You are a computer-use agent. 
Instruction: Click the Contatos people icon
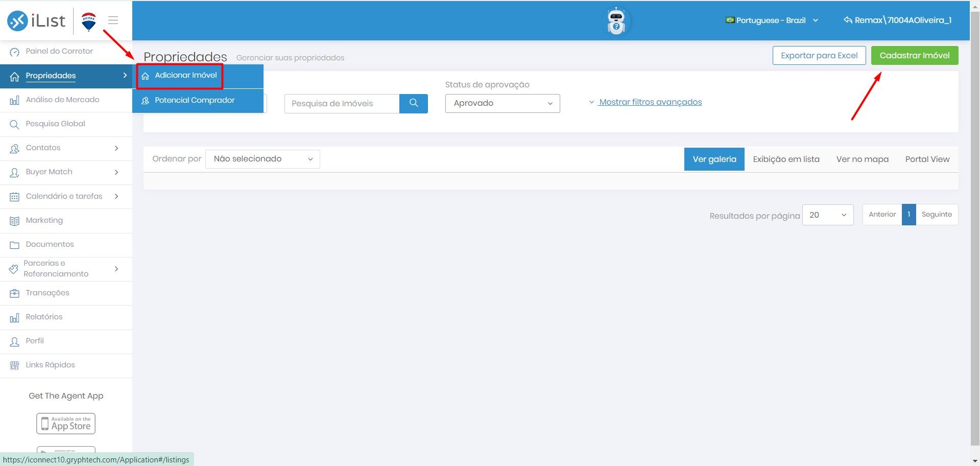point(14,148)
